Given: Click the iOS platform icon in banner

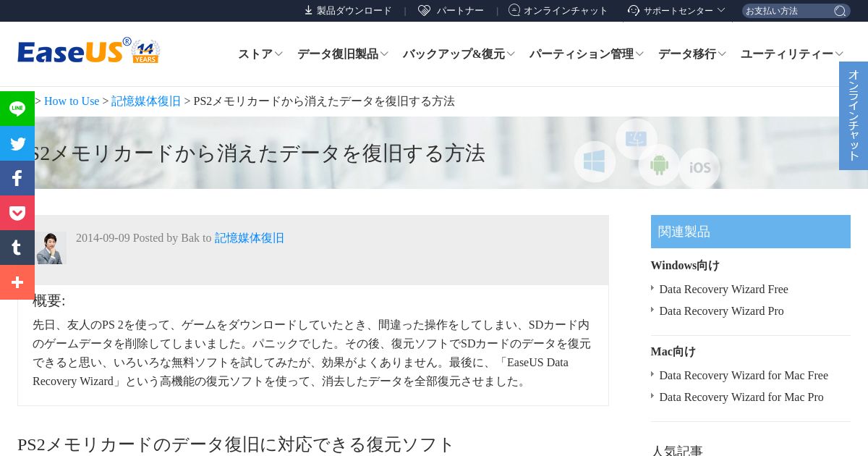Looking at the screenshot, I should point(699,168).
